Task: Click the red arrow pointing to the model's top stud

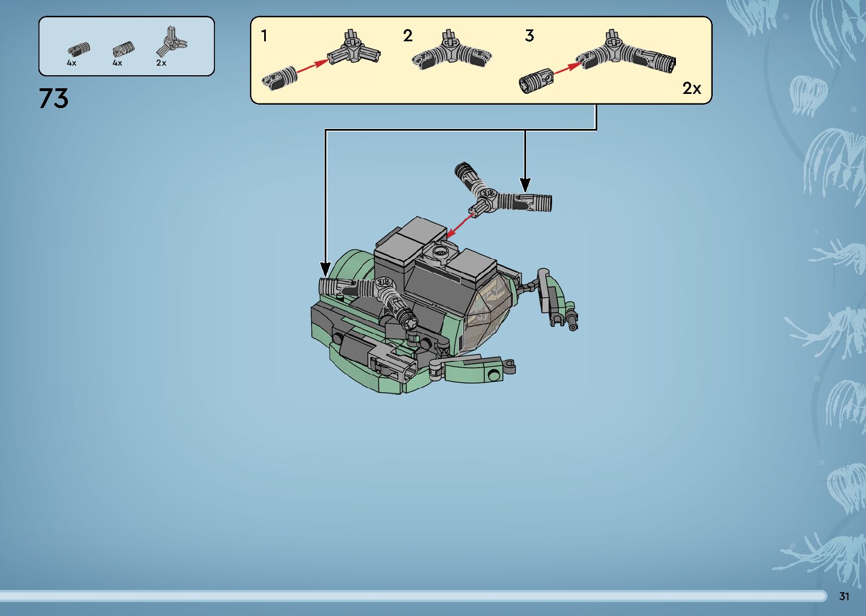Action: pyautogui.click(x=460, y=225)
